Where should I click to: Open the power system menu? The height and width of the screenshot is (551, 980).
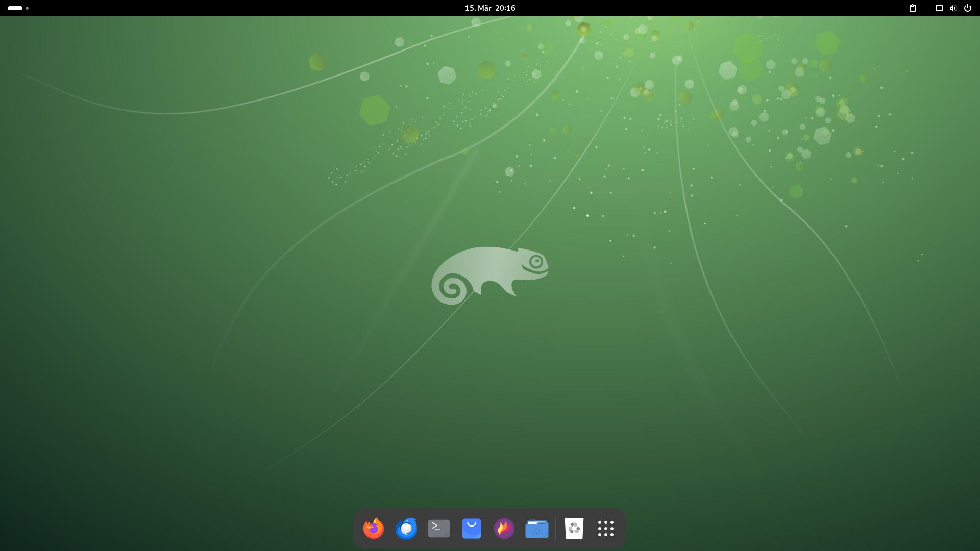tap(967, 8)
